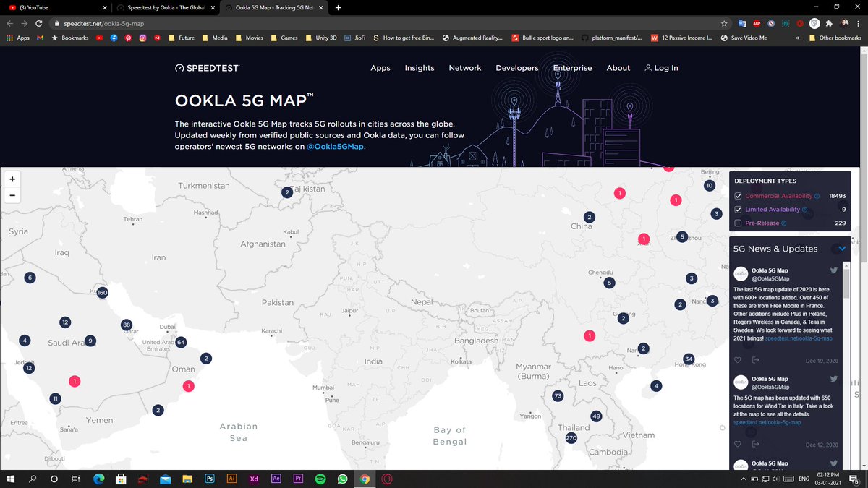Open the bookmarks overflow chevron
Viewport: 868px width, 488px height.
point(797,38)
